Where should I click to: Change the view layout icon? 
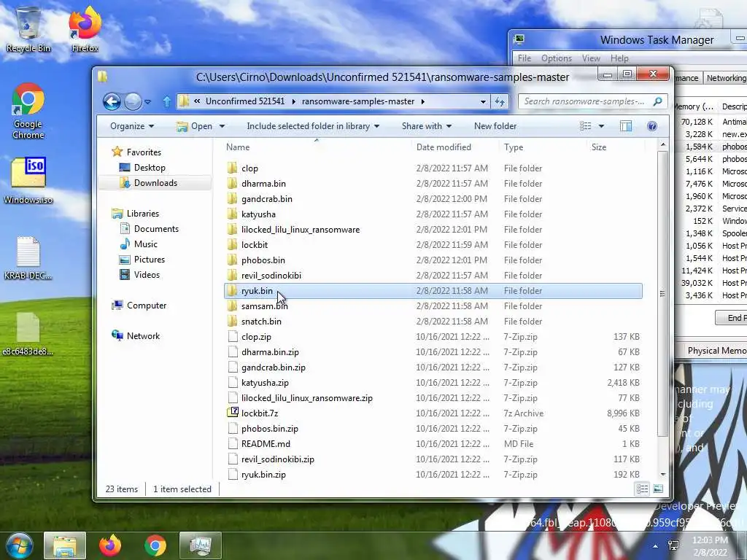tap(586, 126)
